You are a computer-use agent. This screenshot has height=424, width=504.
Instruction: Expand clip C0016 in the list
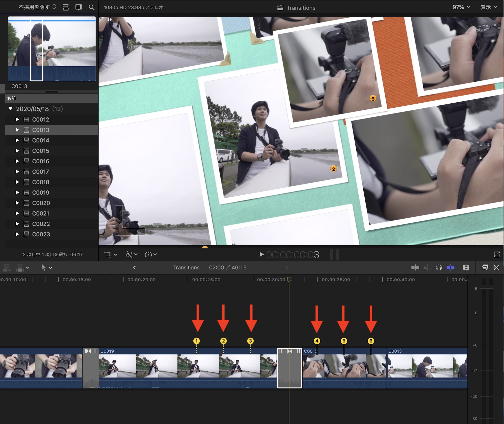click(x=17, y=161)
